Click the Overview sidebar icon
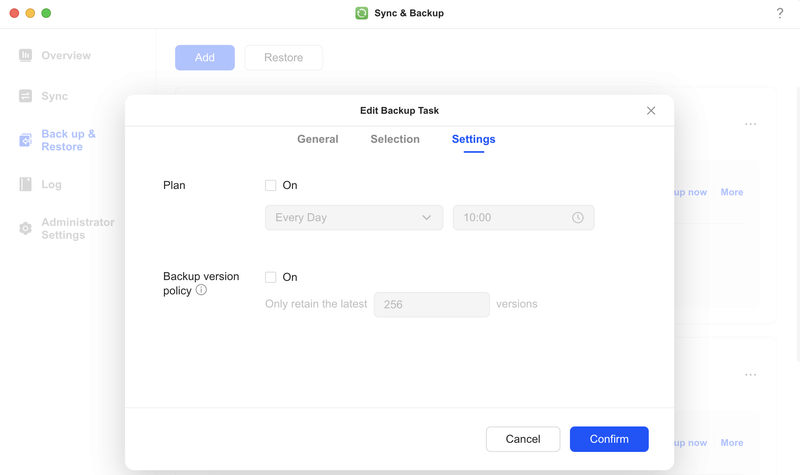This screenshot has height=475, width=800. point(26,56)
